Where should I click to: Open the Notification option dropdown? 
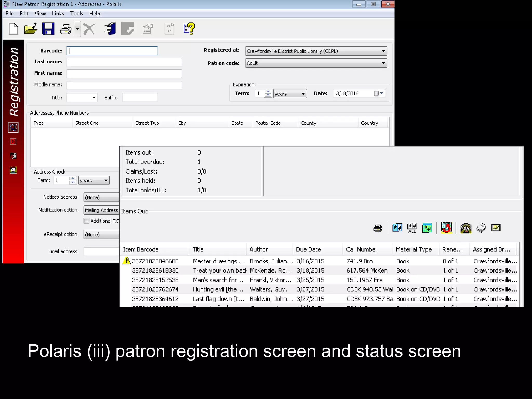102,210
